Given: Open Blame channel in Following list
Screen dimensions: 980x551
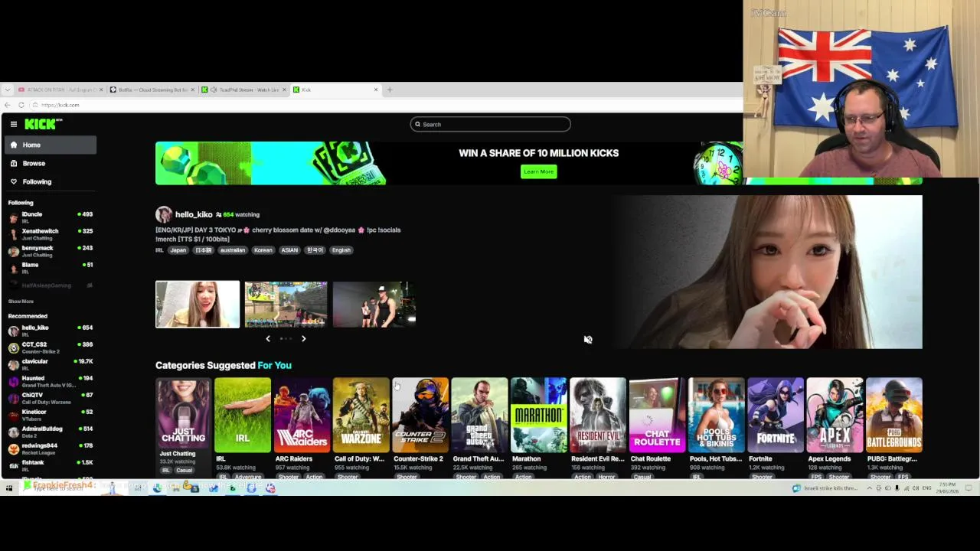Looking at the screenshot, I should click(51, 268).
